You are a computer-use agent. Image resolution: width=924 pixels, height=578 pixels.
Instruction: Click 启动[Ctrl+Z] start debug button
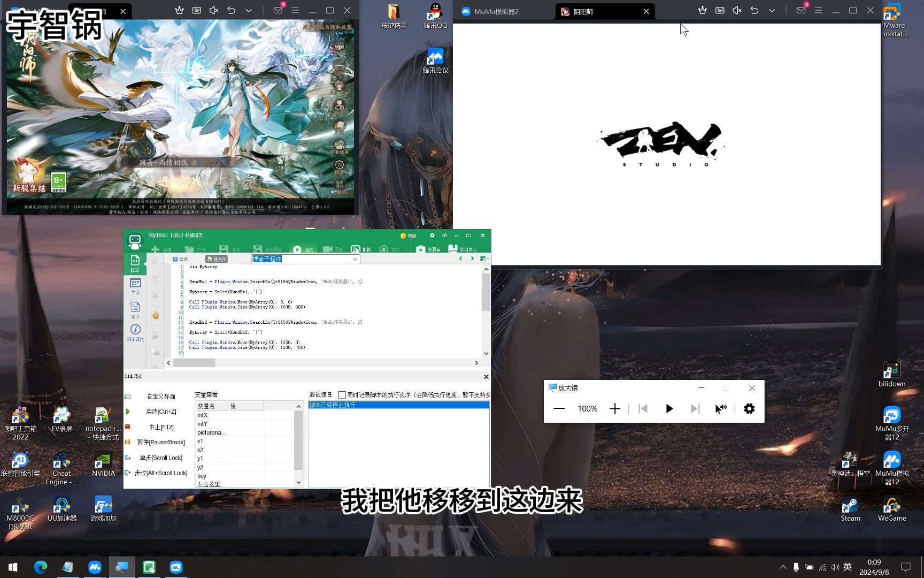(x=161, y=412)
